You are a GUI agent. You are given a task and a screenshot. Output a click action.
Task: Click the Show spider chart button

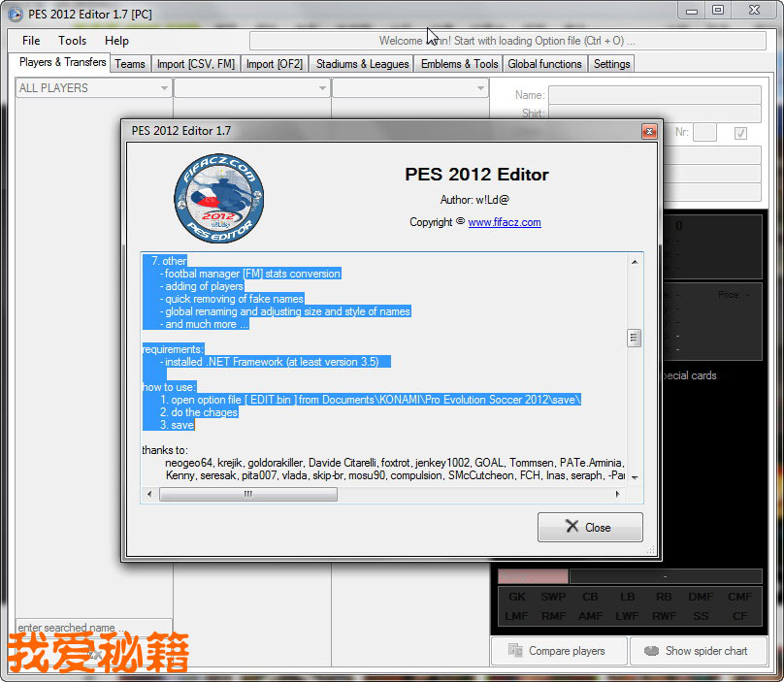(698, 651)
